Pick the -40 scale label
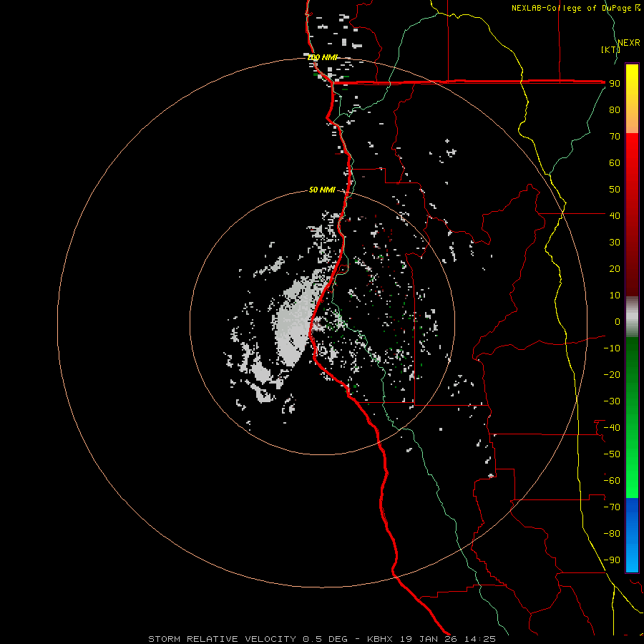The image size is (644, 644). tap(612, 428)
